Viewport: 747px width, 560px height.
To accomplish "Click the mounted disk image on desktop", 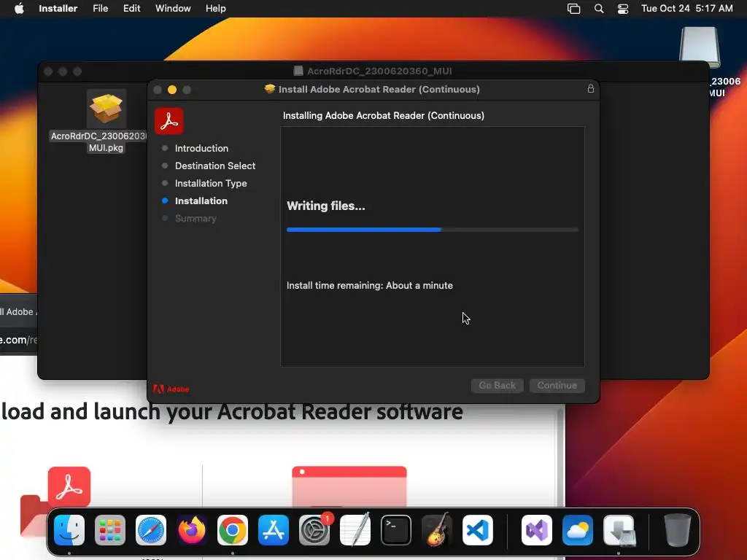I will (x=700, y=47).
